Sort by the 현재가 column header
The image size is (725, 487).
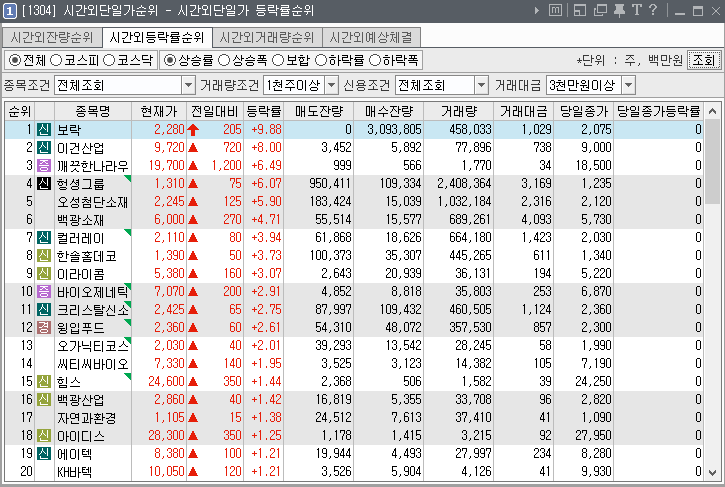pyautogui.click(x=159, y=111)
